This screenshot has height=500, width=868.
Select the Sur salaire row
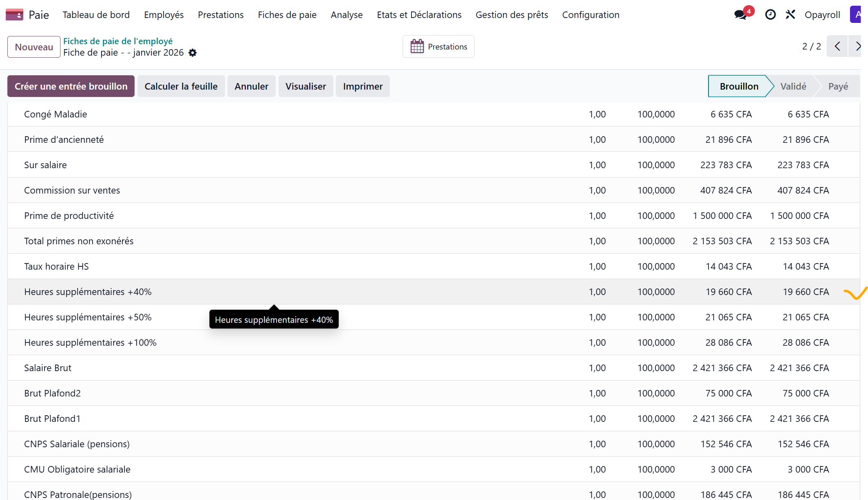434,165
